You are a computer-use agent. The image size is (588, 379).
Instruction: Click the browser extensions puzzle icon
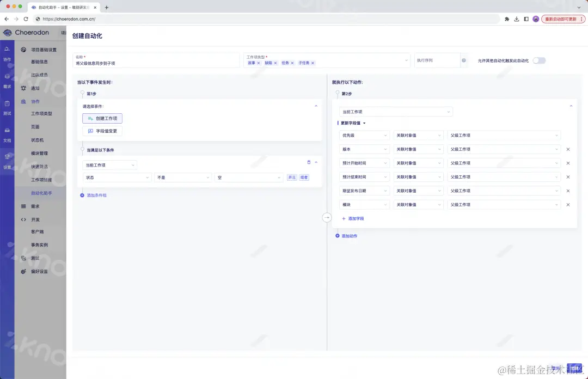pyautogui.click(x=507, y=19)
